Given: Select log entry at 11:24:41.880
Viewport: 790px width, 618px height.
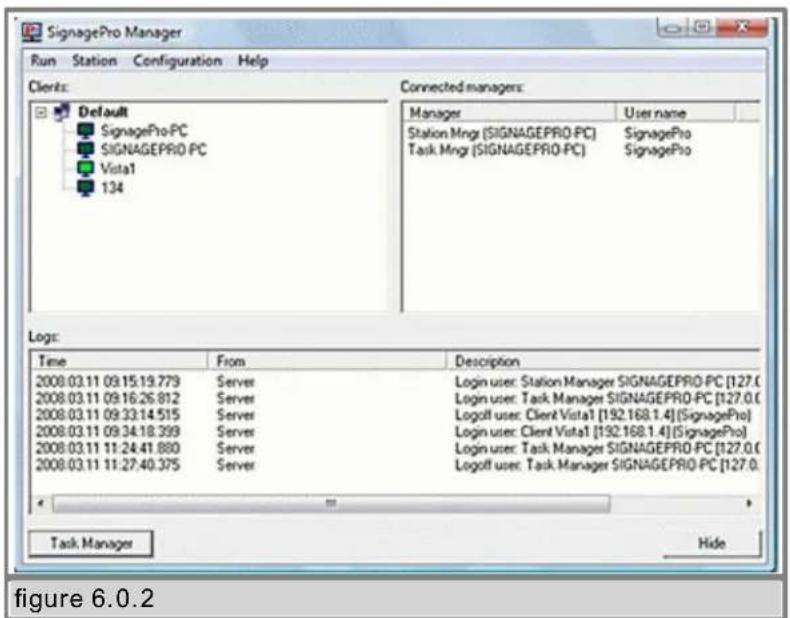Looking at the screenshot, I should pyautogui.click(x=397, y=448).
